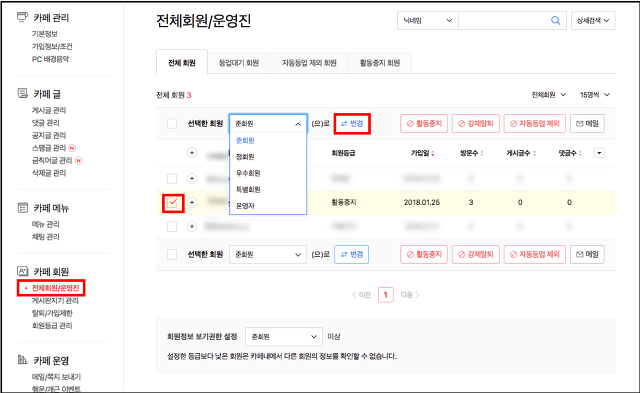Image resolution: width=640 pixels, height=393 pixels.
Task: Check the first member row checkbox
Action: (x=172, y=179)
